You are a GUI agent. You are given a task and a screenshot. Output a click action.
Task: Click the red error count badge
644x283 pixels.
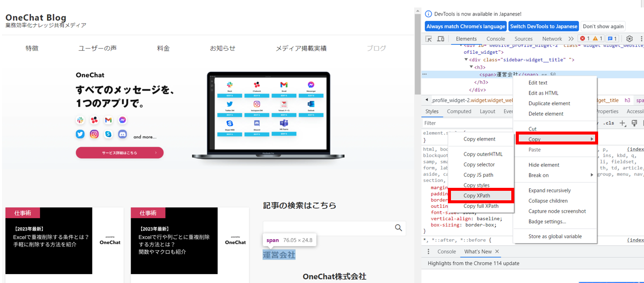pyautogui.click(x=584, y=39)
